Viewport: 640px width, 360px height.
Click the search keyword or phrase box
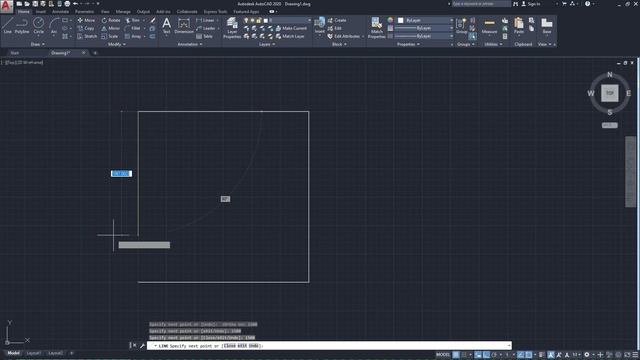point(481,4)
